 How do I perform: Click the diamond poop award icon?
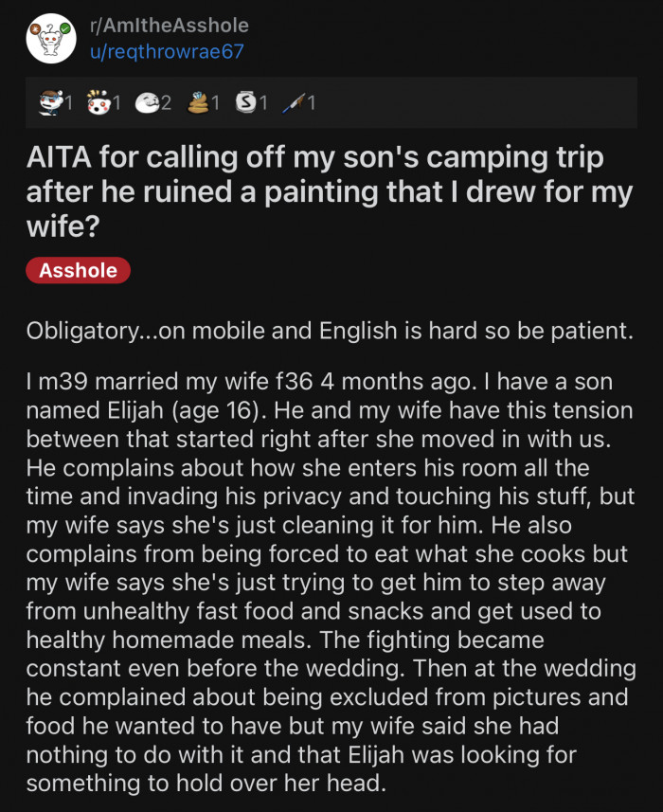197,106
